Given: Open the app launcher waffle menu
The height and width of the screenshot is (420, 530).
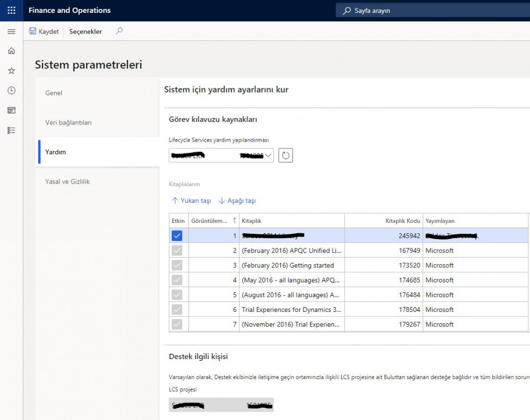Looking at the screenshot, I should [11, 10].
